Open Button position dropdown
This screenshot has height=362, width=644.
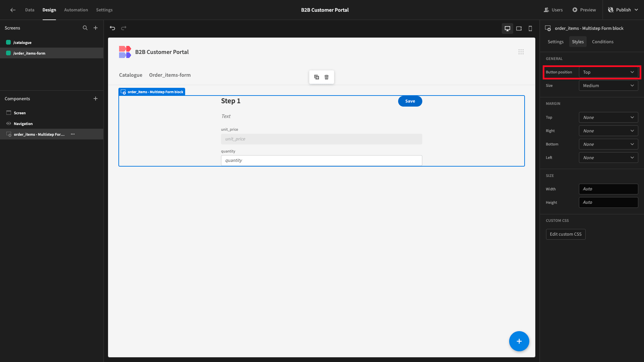(x=608, y=72)
